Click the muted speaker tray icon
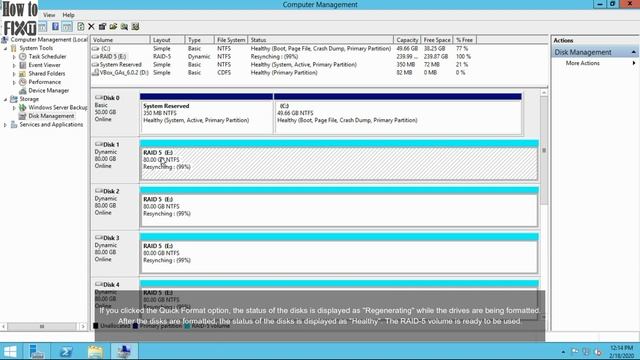Viewport: 640px width, 360px height. click(598, 352)
